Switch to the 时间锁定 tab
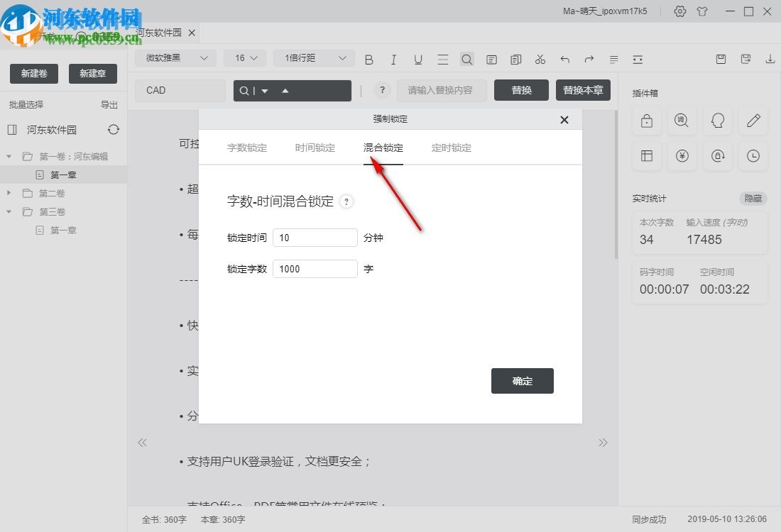Viewport: 781px width, 532px height. point(315,148)
